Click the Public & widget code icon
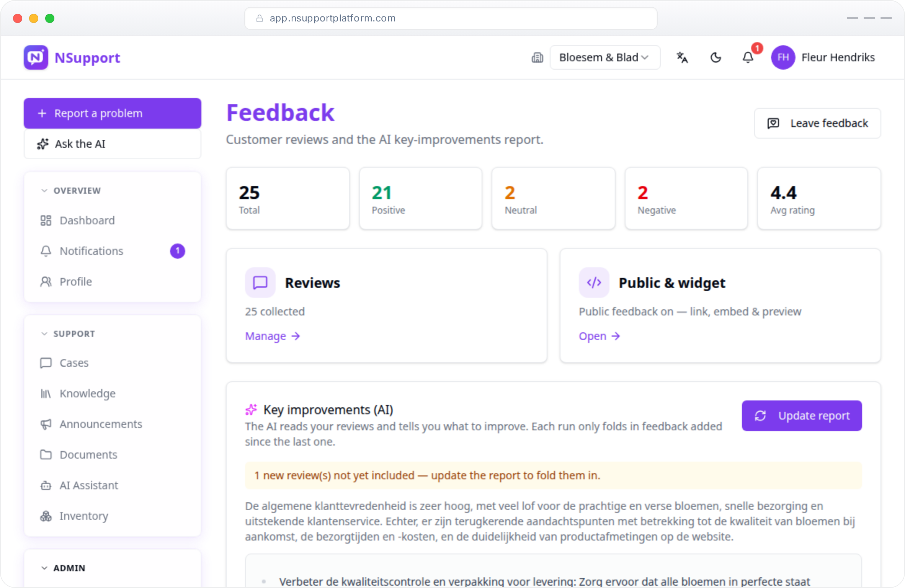The image size is (905, 588). pos(594,283)
